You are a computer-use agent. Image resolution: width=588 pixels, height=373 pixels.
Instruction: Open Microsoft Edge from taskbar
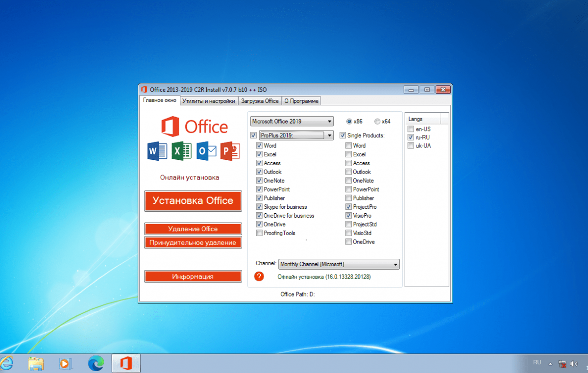96,363
